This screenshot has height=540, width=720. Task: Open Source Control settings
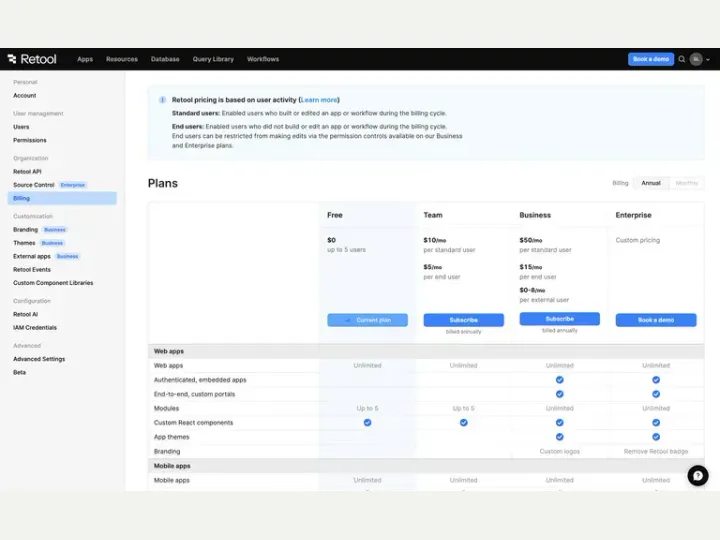34,185
